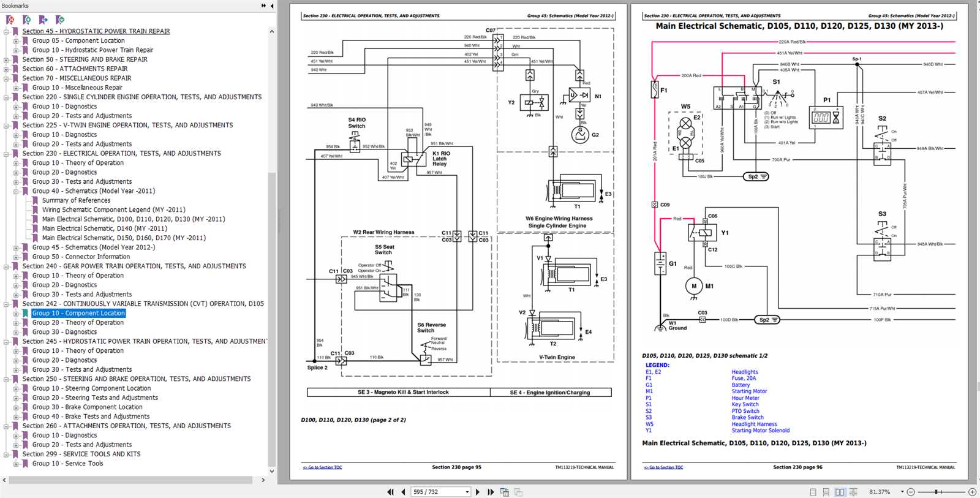Click bookmark icon beside Summary of References
This screenshot has width=980, height=498.
(35, 200)
